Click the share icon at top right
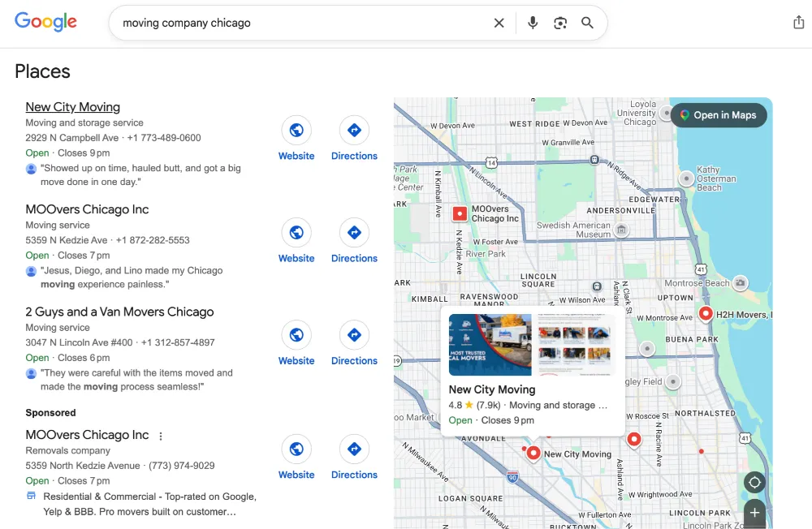The width and height of the screenshot is (812, 529). pyautogui.click(x=798, y=22)
